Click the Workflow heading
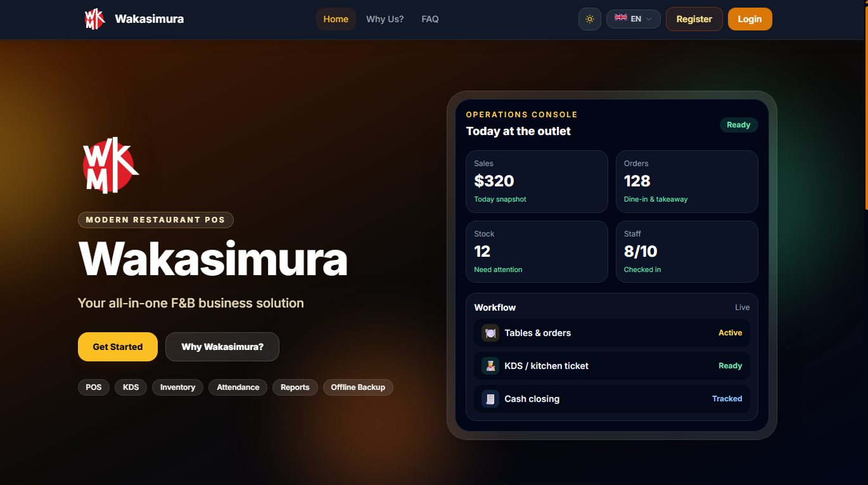This screenshot has width=868, height=485. point(495,307)
